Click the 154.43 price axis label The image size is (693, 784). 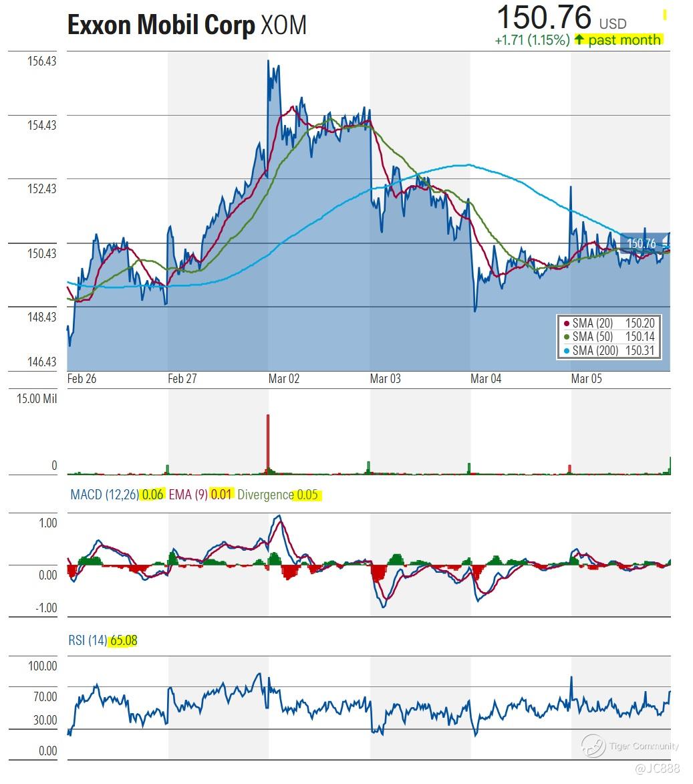pyautogui.click(x=42, y=126)
